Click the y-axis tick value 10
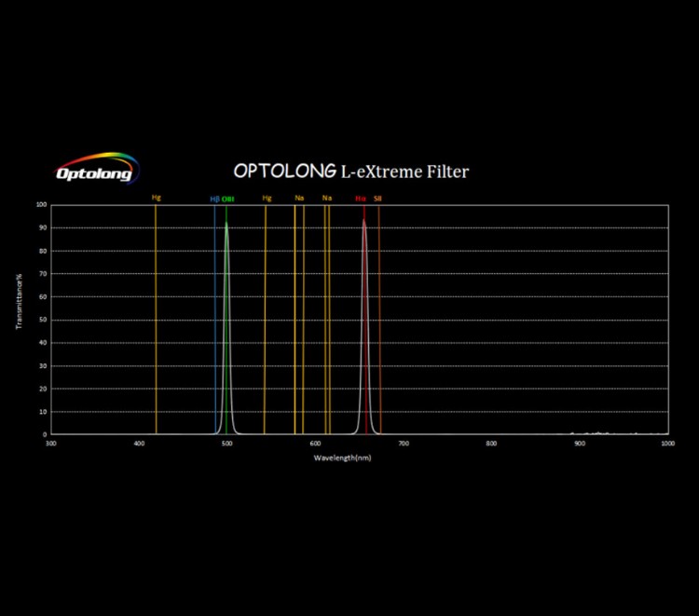The image size is (699, 616). tap(43, 412)
